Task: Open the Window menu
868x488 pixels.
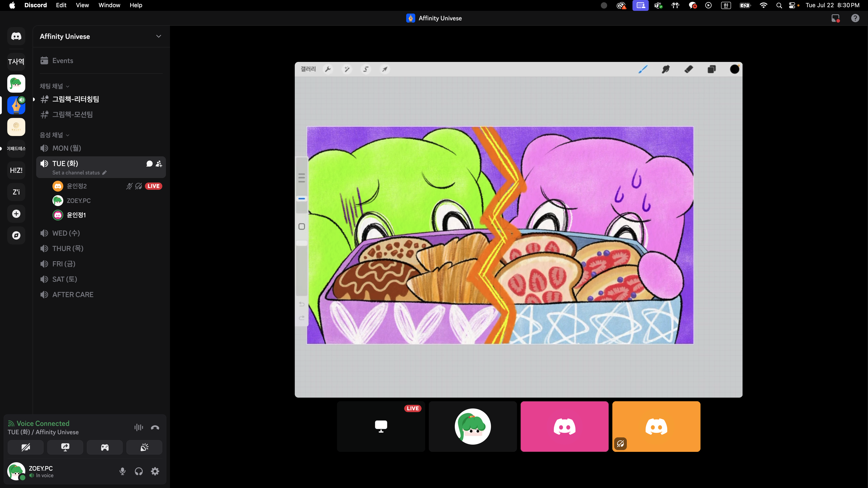Action: [109, 5]
